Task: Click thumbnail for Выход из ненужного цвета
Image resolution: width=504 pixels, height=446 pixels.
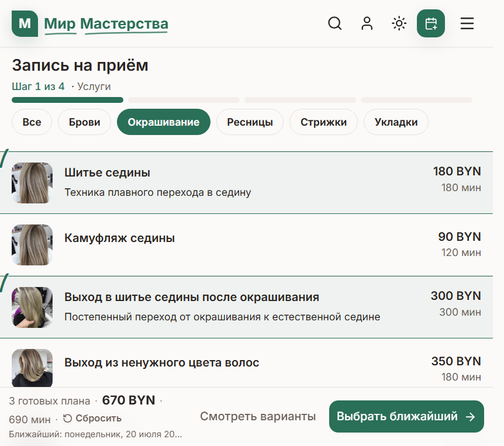Action: pos(32,368)
